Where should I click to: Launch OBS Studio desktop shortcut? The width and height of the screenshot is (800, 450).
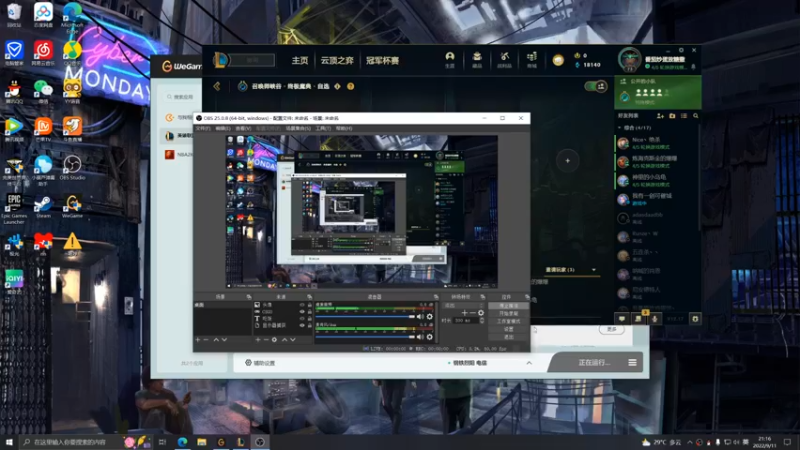(x=72, y=168)
